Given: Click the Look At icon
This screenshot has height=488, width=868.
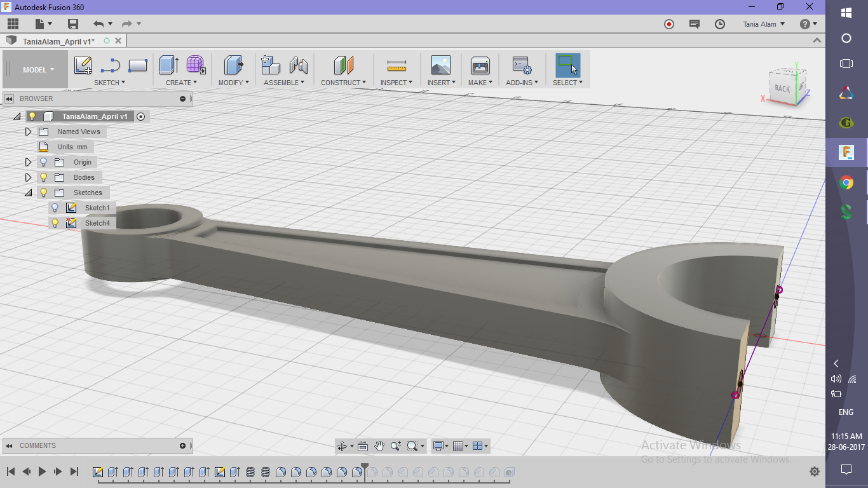Looking at the screenshot, I should click(363, 446).
